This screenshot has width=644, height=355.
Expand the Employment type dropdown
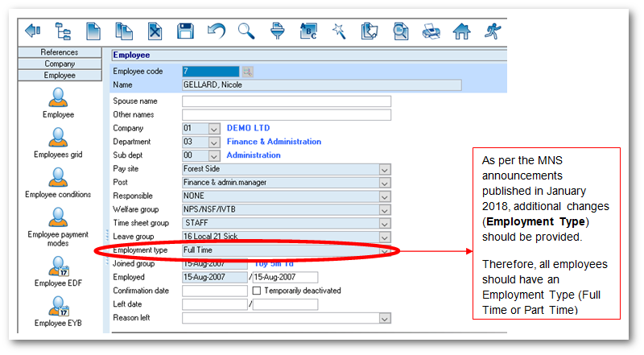point(385,251)
